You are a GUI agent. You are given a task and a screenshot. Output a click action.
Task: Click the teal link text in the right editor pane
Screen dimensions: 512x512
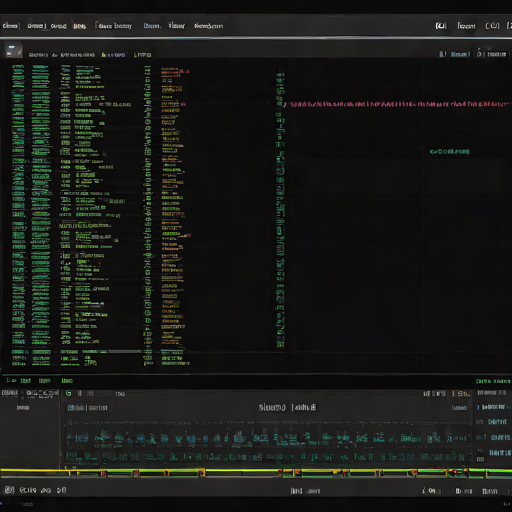[449, 152]
